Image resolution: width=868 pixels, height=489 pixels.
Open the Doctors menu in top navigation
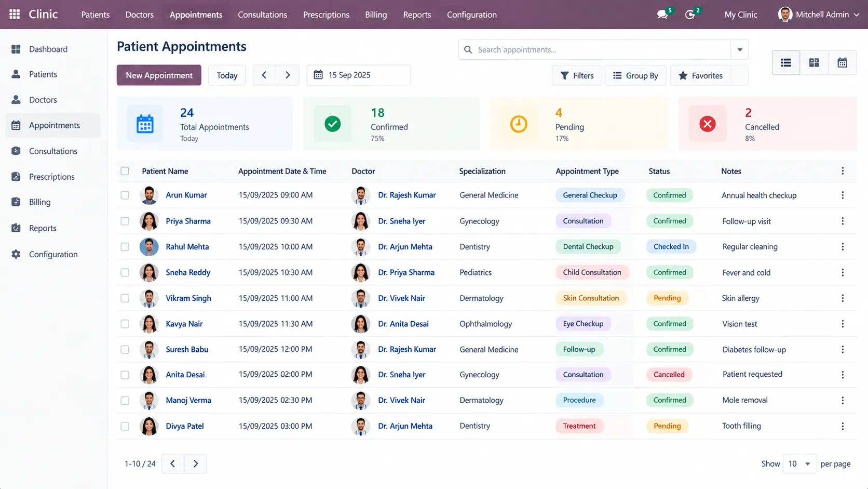tap(140, 15)
